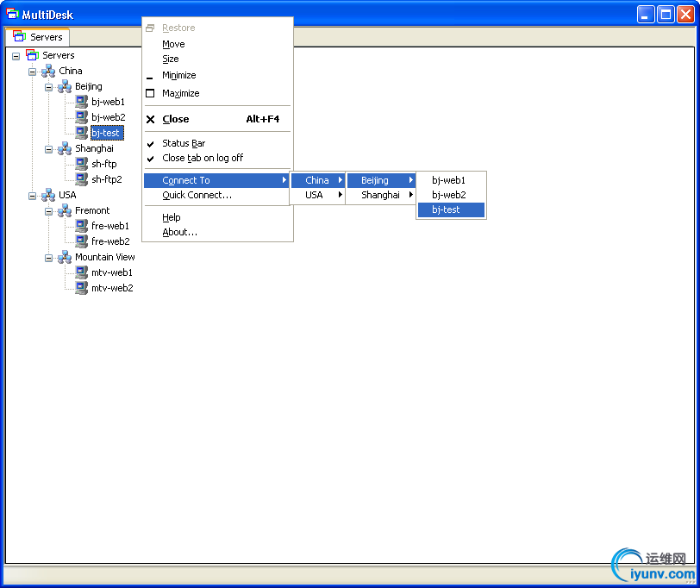Click the fre-web2 computer icon
700x588 pixels.
coord(81,241)
